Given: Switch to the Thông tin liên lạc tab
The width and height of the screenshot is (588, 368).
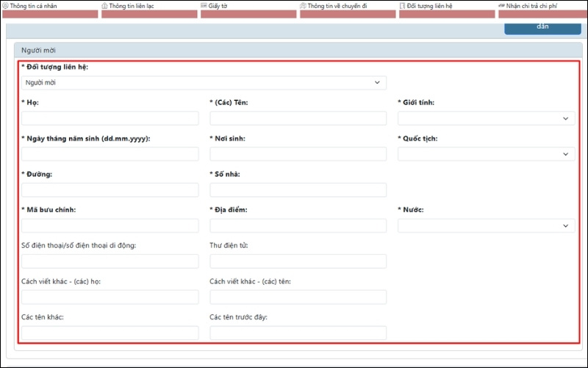Looking at the screenshot, I should [134, 6].
